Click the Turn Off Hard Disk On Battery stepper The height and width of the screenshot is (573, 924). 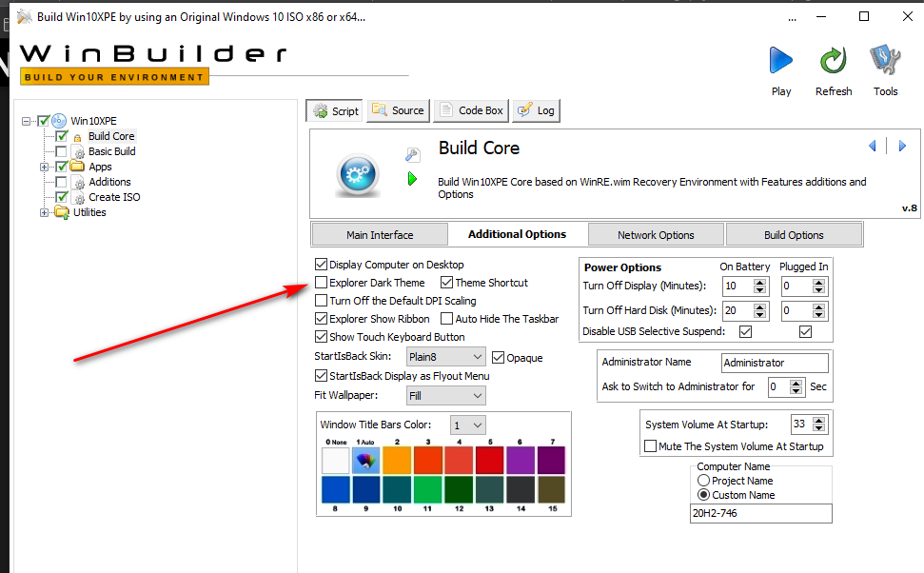[760, 310]
